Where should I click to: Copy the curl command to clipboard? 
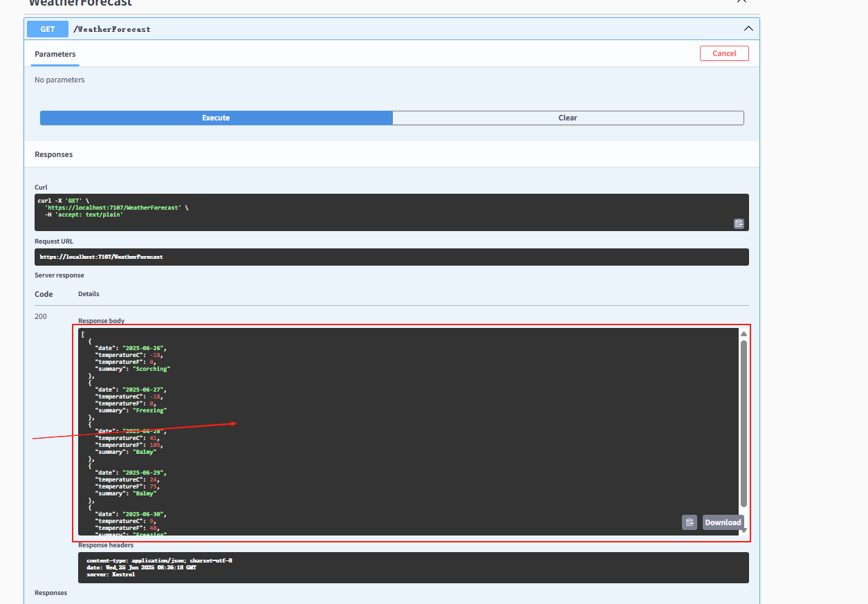tap(739, 223)
